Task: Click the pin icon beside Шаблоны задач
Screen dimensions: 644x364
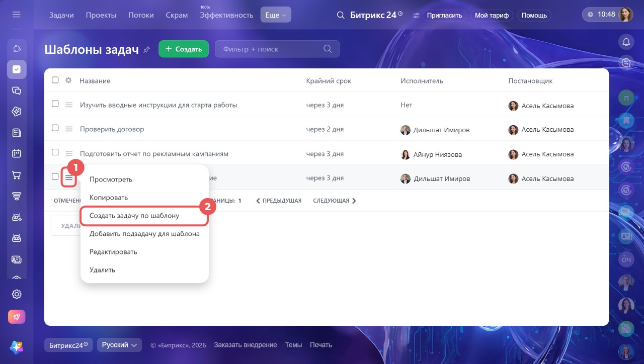Action: coord(147,49)
